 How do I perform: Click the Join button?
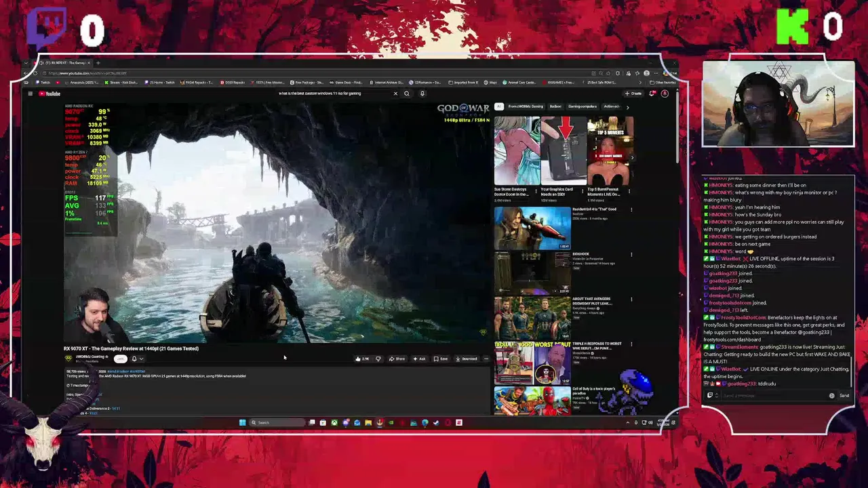click(121, 359)
